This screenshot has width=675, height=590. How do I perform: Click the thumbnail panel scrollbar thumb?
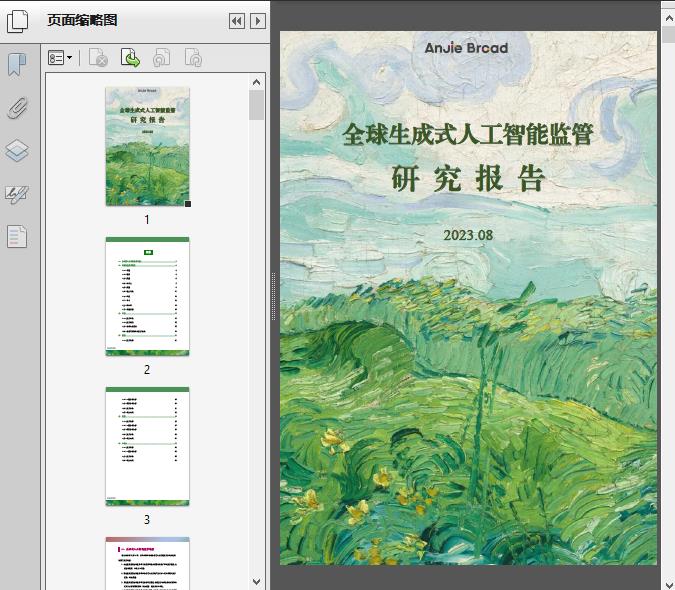pos(257,105)
